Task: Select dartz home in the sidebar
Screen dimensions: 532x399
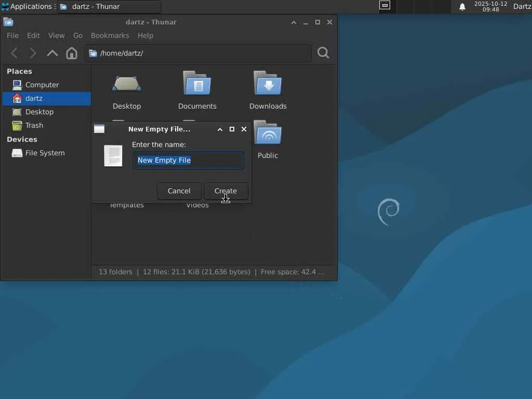Action: 47,98
